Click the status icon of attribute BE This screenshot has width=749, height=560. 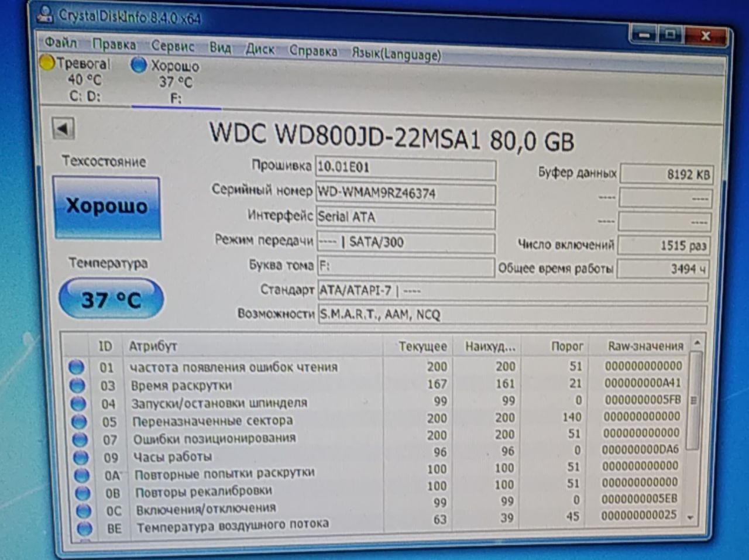[x=85, y=528]
